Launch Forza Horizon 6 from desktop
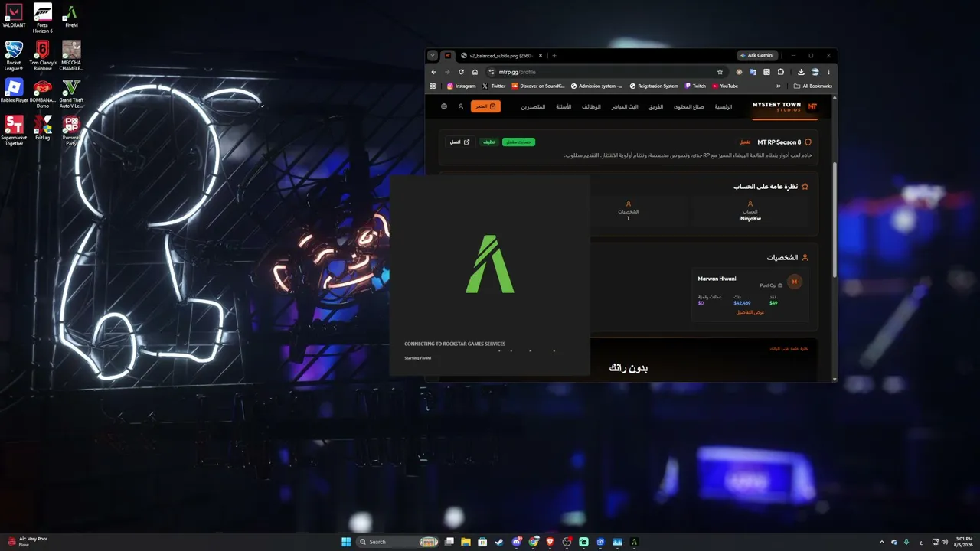980x551 pixels. tap(43, 18)
